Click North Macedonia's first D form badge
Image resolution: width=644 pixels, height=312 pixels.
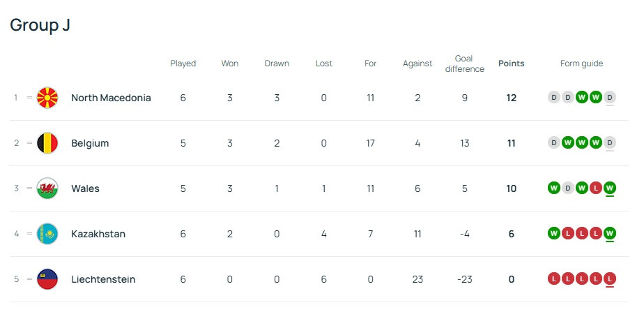[x=554, y=98]
